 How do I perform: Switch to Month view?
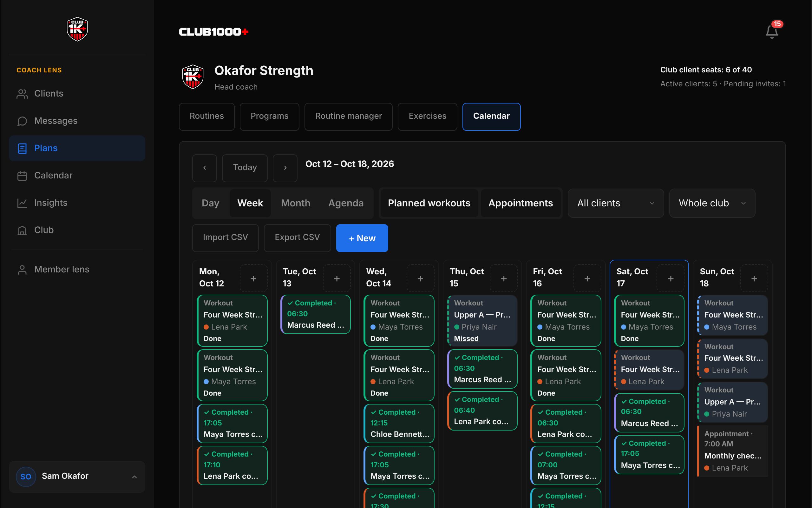tap(295, 203)
